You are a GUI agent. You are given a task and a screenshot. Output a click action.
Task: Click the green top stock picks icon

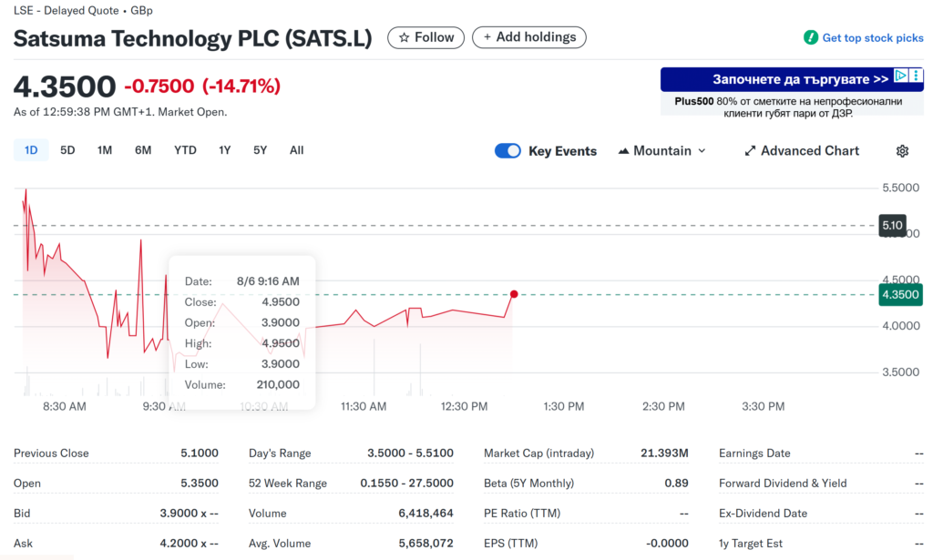(x=809, y=37)
